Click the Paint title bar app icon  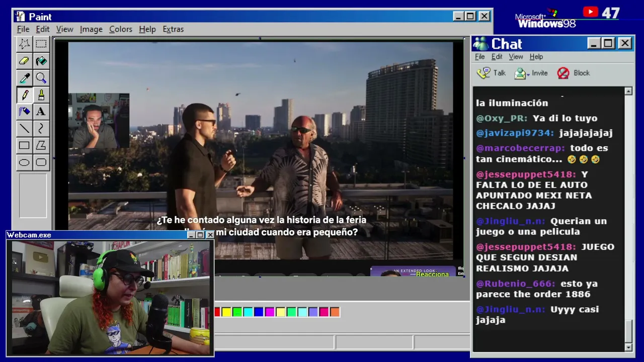pyautogui.click(x=20, y=17)
